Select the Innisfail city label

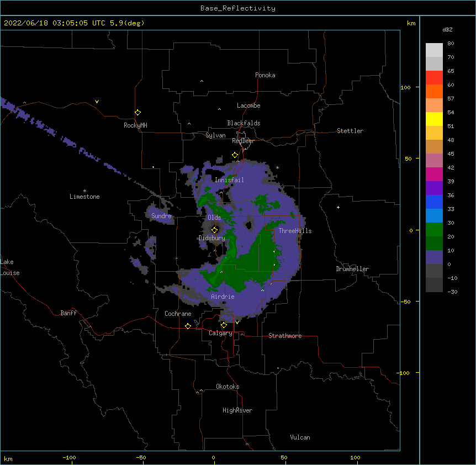point(229,180)
